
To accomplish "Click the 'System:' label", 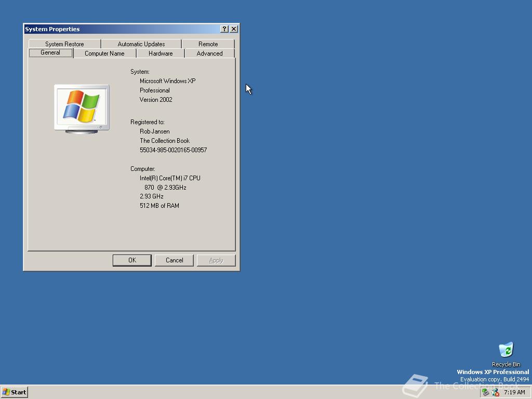I will 140,72.
